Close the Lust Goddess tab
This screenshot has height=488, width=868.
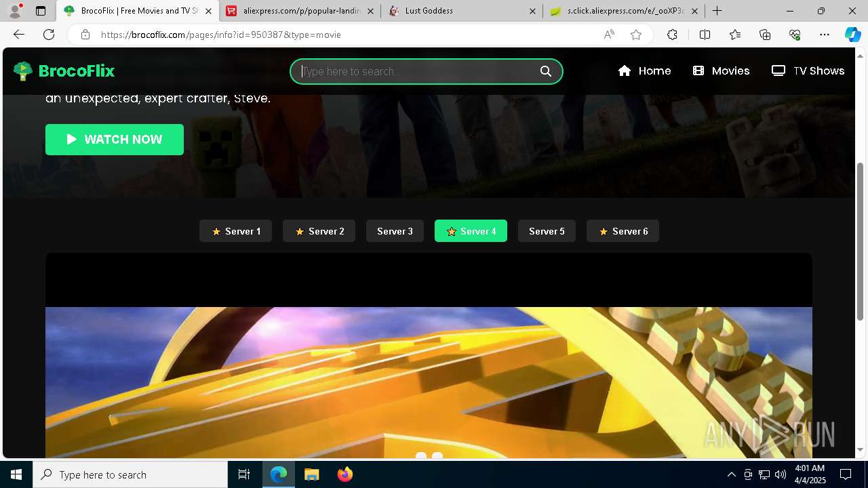coord(532,11)
